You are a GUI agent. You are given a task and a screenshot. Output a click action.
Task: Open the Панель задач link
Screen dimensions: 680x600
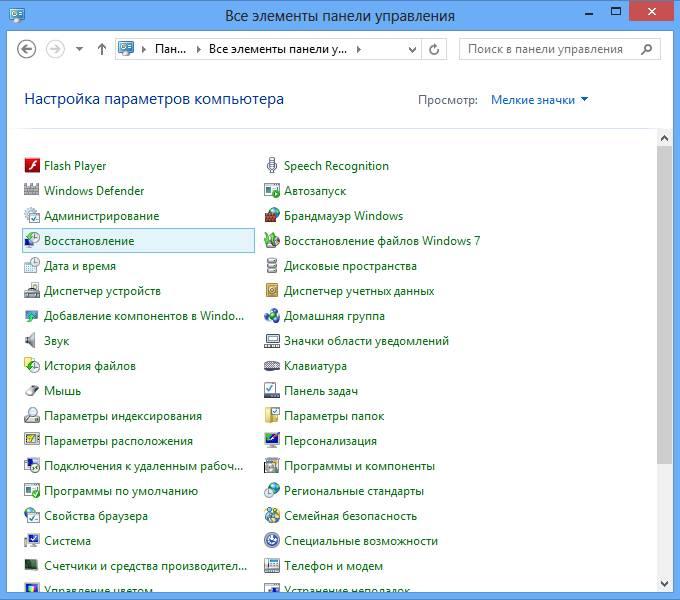(321, 391)
